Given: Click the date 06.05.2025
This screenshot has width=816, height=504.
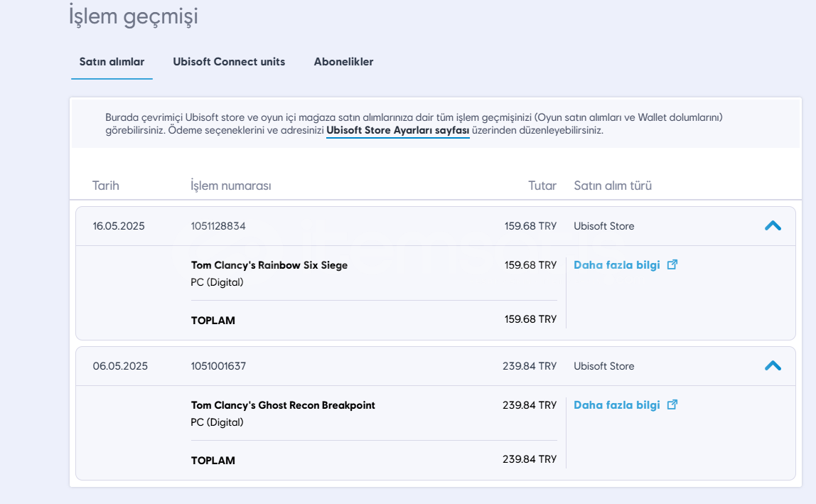Looking at the screenshot, I should [x=120, y=366].
